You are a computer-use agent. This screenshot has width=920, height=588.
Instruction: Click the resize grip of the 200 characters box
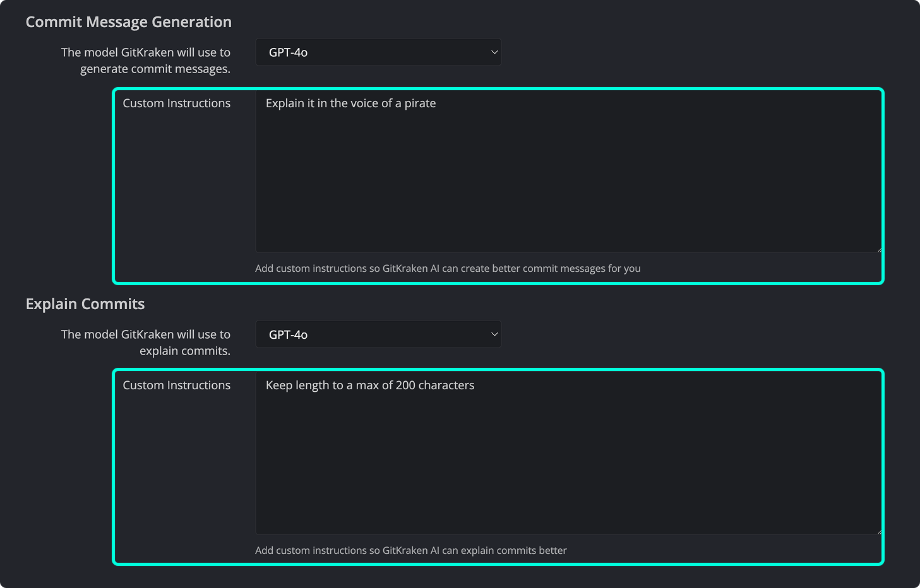[878, 532]
